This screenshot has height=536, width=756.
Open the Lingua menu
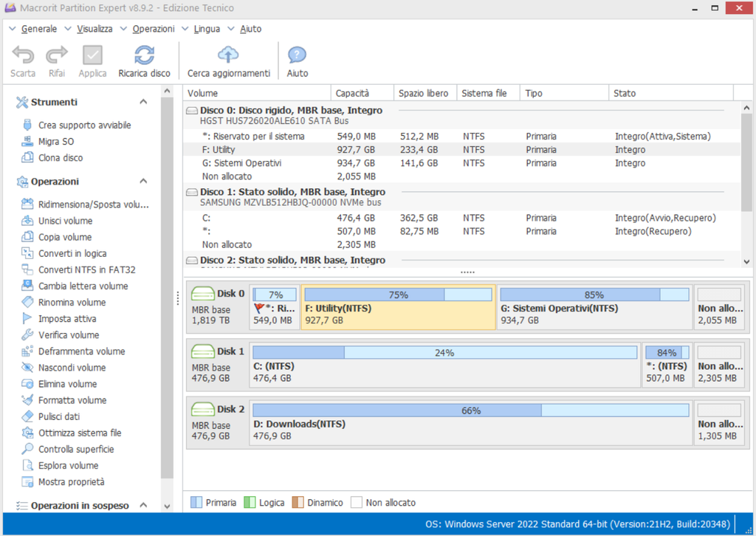[x=207, y=29]
